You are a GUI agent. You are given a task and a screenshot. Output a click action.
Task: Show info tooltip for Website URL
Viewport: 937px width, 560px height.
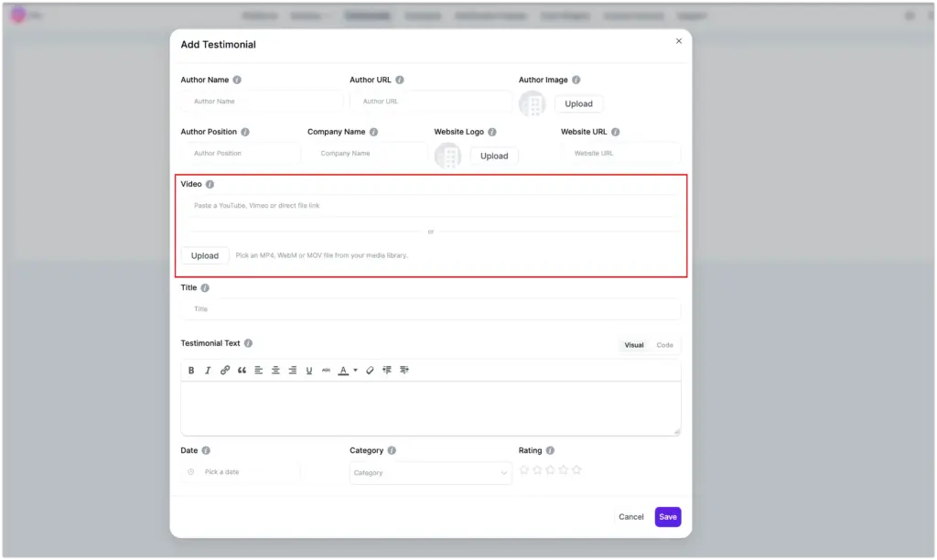click(616, 132)
